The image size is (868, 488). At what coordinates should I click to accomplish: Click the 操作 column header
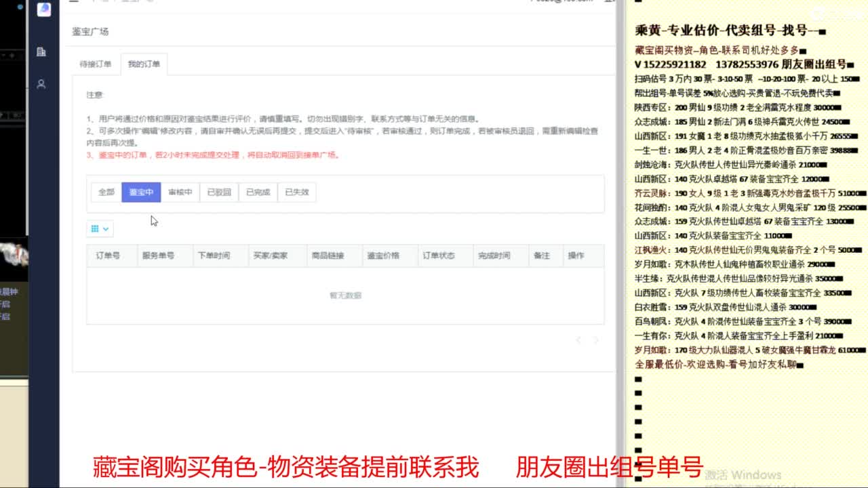[576, 256]
